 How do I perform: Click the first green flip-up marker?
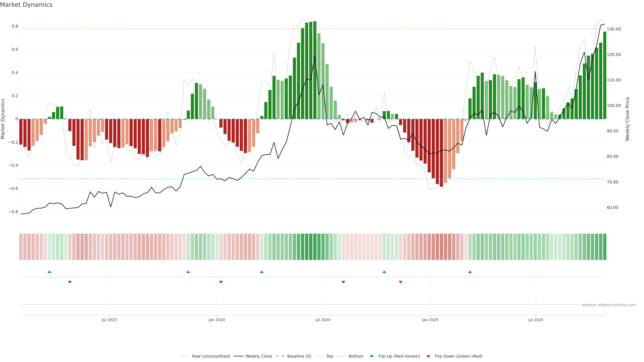[x=49, y=272]
